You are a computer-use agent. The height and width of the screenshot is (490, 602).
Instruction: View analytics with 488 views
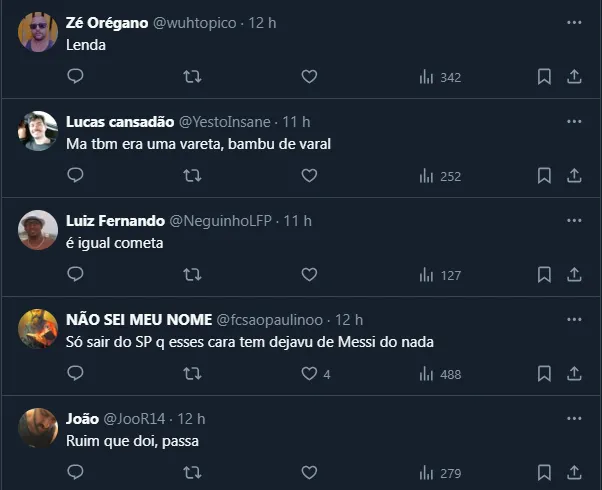tap(439, 373)
